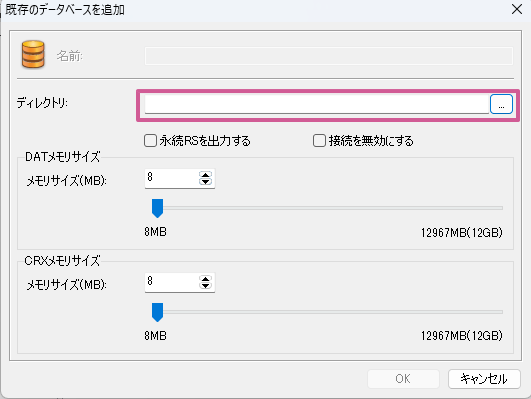Click the DAT memory slider thumb
Image resolution: width=531 pixels, height=399 pixels.
click(157, 208)
